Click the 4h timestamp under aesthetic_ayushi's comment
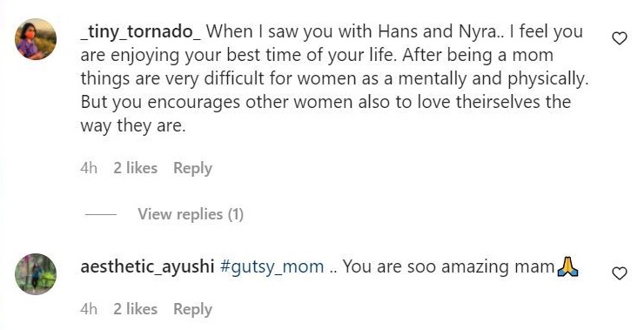Image resolution: width=644 pixels, height=330 pixels. point(89,309)
